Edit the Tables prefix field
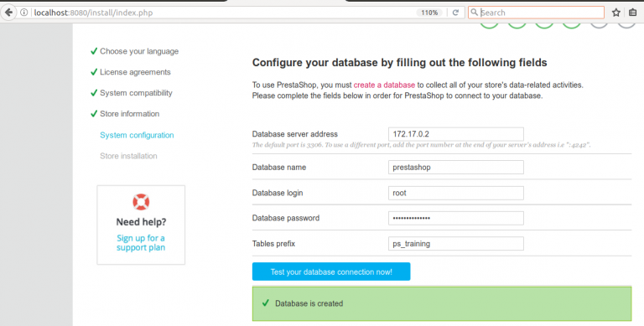Screen dimensions: 644x326 point(456,244)
